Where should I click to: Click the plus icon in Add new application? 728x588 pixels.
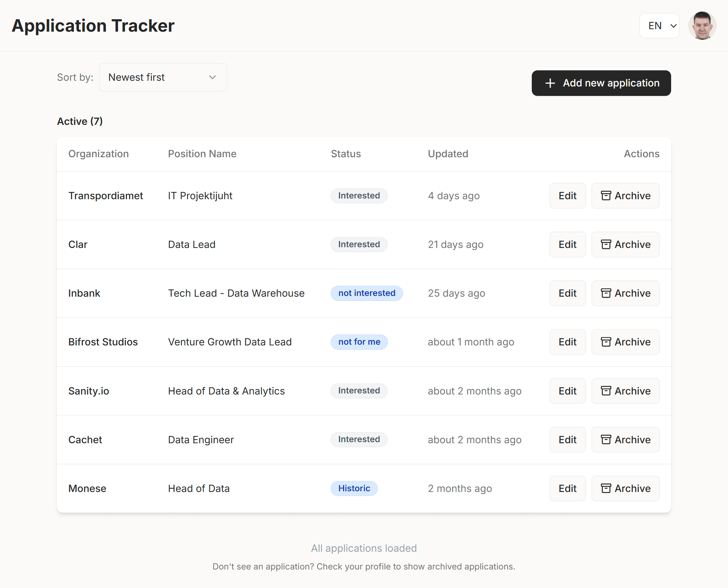(550, 83)
